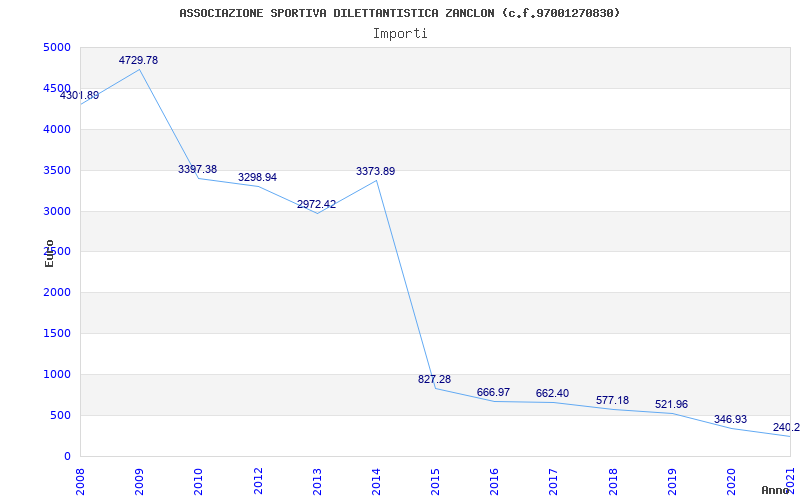The image size is (800, 500).
Task: Click x-axis year 2020
Action: pyautogui.click(x=732, y=483)
